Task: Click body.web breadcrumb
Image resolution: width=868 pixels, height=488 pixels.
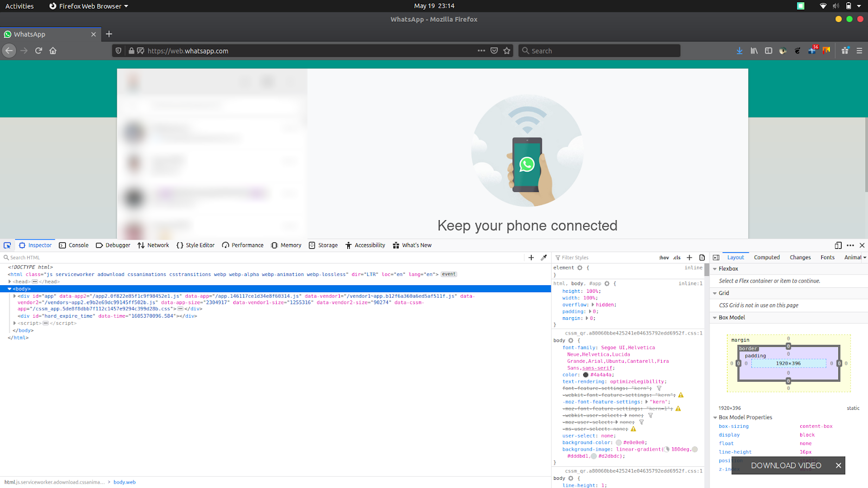Action: [124, 482]
